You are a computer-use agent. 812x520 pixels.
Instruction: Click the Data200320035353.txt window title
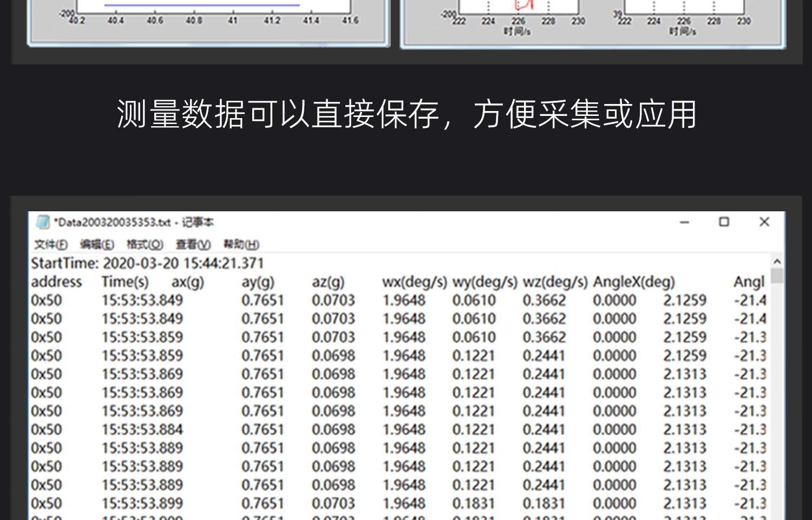133,222
